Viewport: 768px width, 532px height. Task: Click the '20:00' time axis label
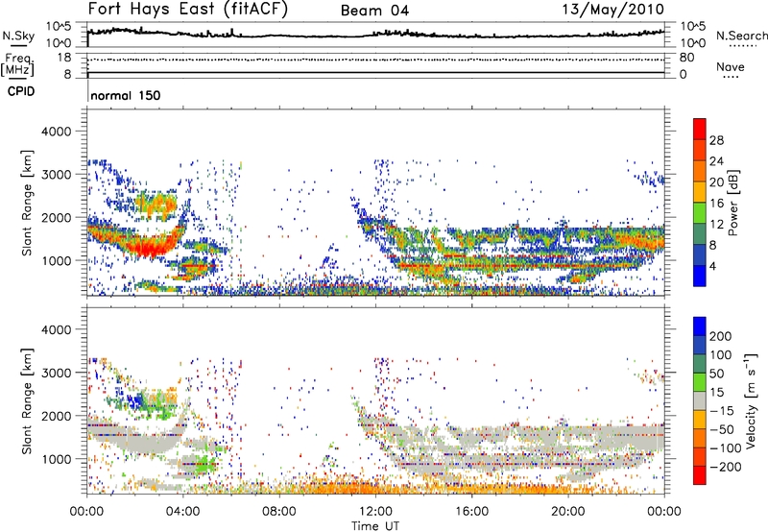tap(568, 512)
